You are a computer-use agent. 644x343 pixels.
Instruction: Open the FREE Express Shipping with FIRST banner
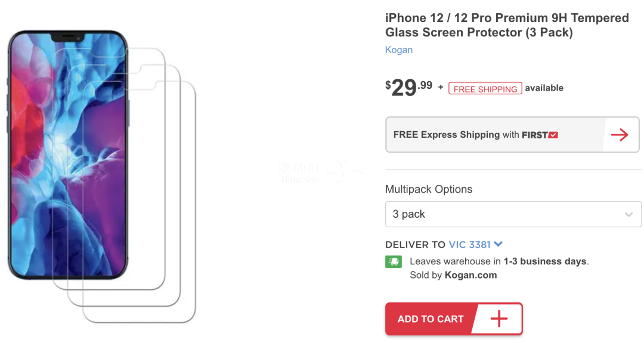512,135
